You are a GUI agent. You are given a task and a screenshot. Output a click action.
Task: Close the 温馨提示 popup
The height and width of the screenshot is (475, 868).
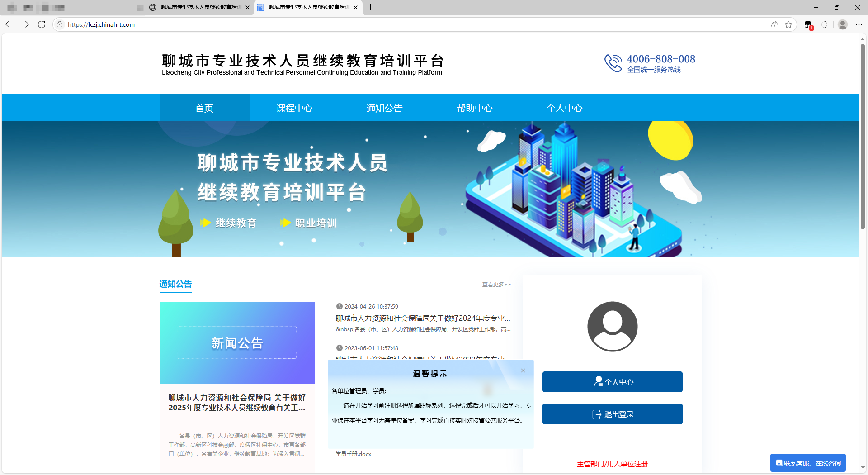pyautogui.click(x=523, y=370)
